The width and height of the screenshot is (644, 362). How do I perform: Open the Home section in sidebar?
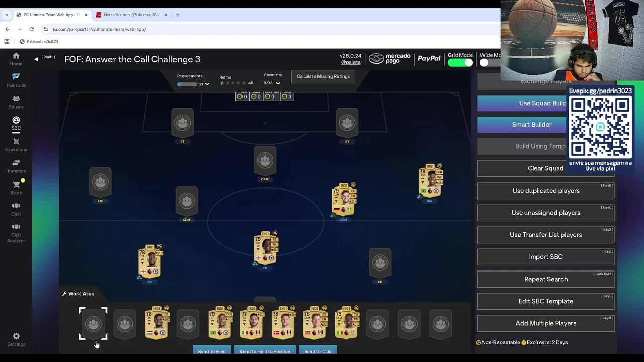(x=16, y=59)
